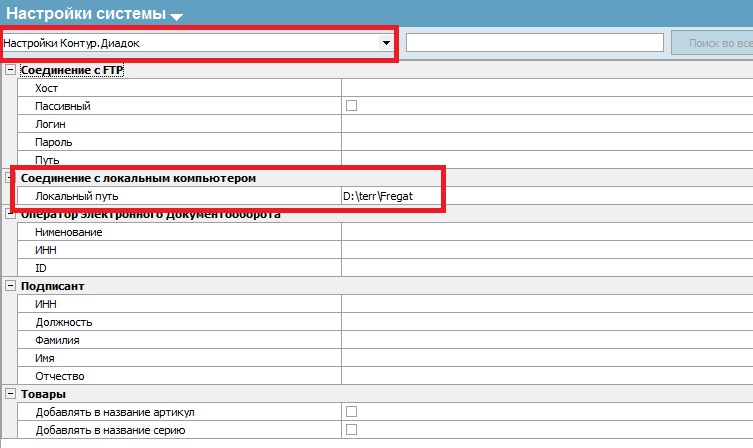The width and height of the screenshot is (753, 448).
Task: Select the Логин row label
Action: pos(50,124)
